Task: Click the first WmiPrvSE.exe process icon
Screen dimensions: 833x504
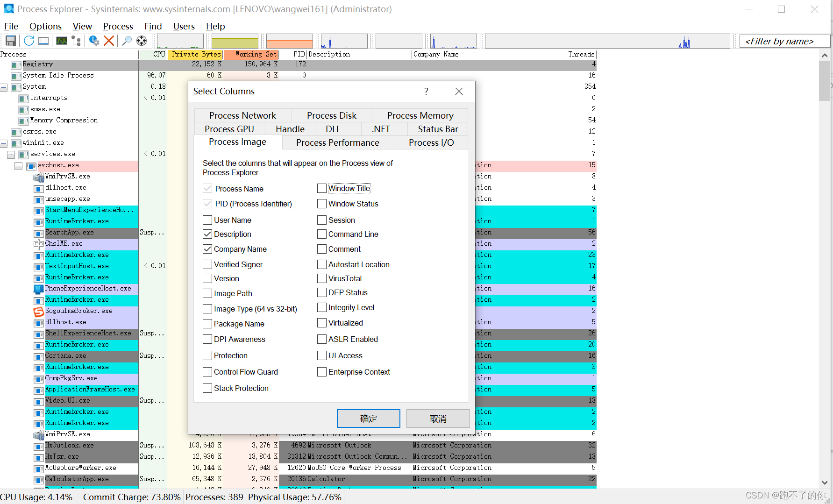Action: pyautogui.click(x=39, y=177)
